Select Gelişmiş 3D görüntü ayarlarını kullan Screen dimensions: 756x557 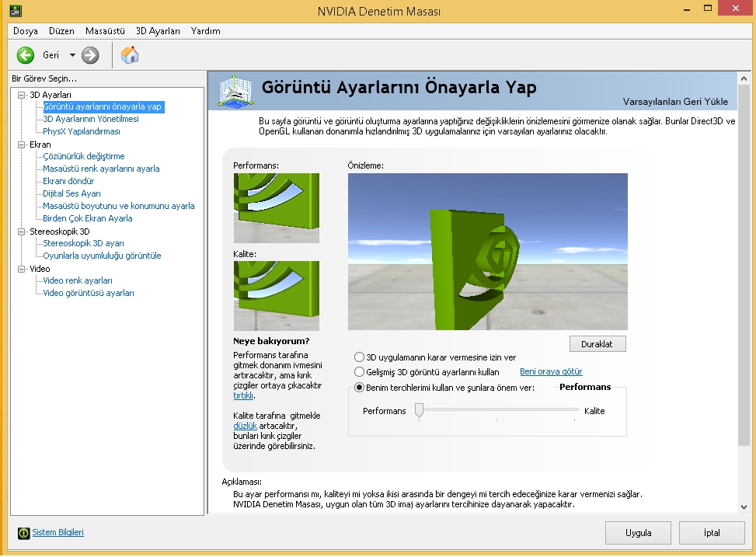click(359, 372)
